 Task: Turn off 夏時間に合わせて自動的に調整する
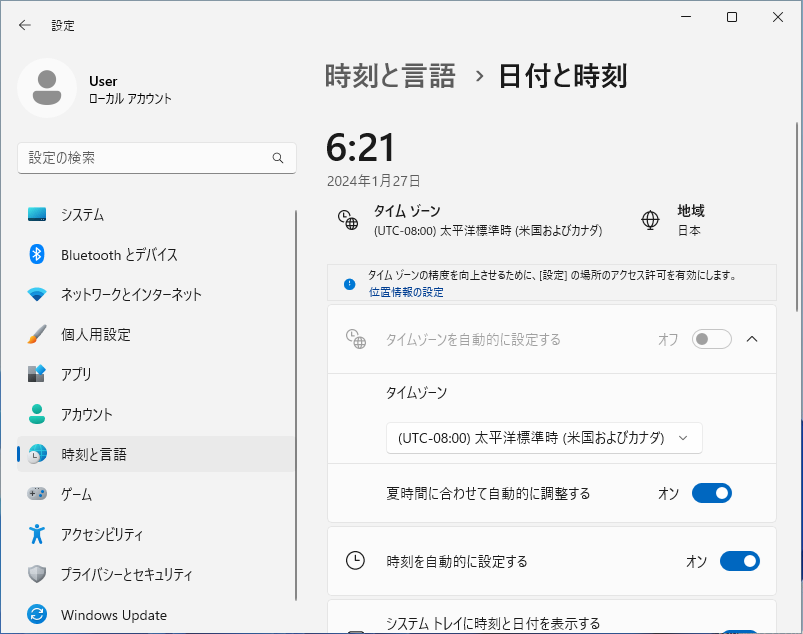click(711, 493)
